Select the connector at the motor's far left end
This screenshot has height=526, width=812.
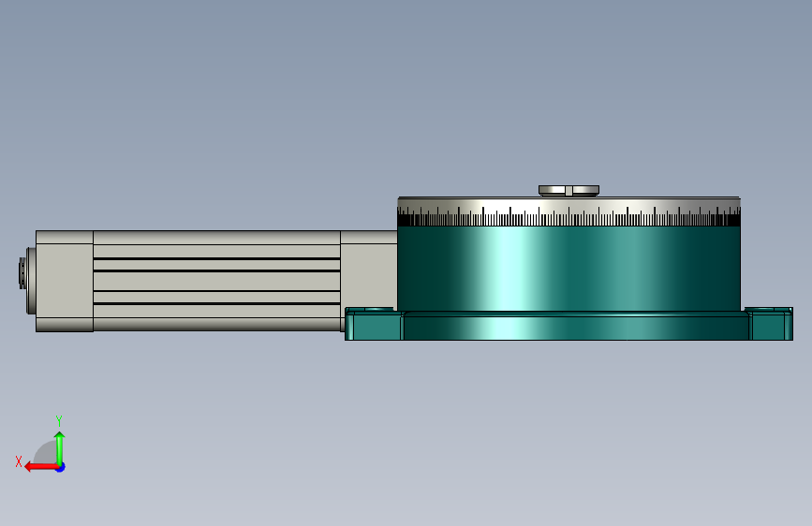pyautogui.click(x=27, y=281)
